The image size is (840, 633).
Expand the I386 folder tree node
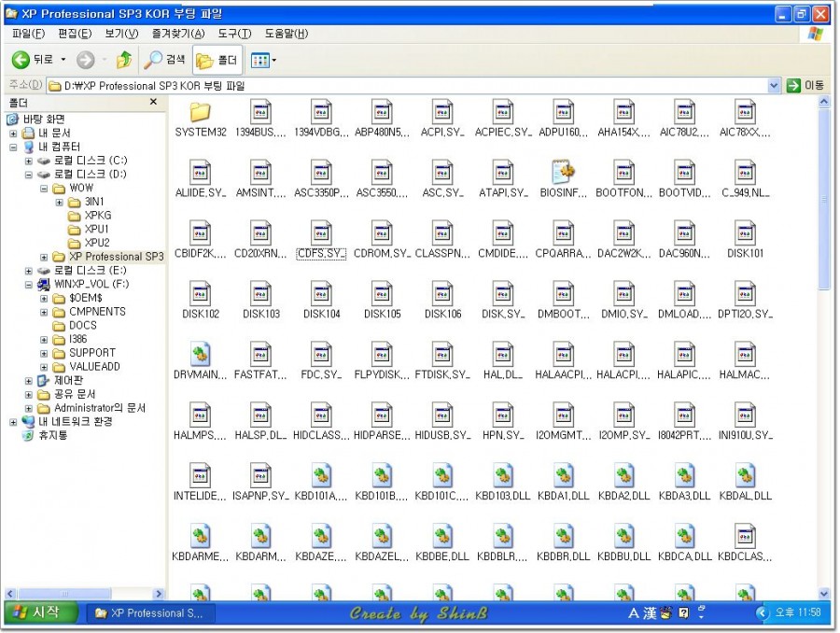click(44, 340)
